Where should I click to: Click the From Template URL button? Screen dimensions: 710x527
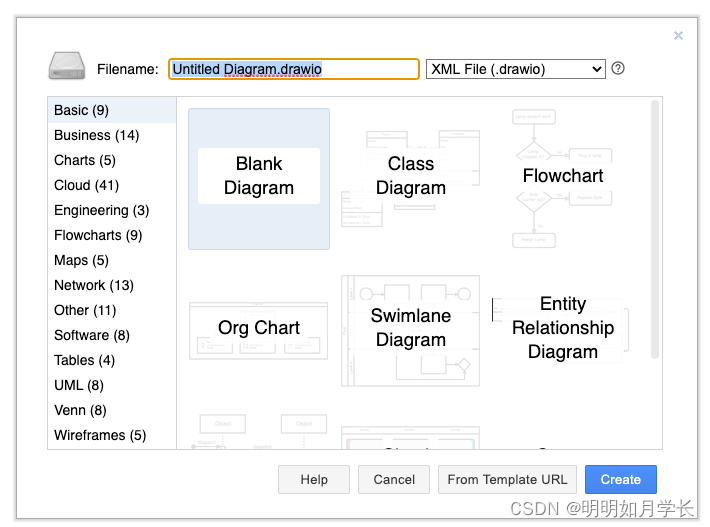coord(507,480)
